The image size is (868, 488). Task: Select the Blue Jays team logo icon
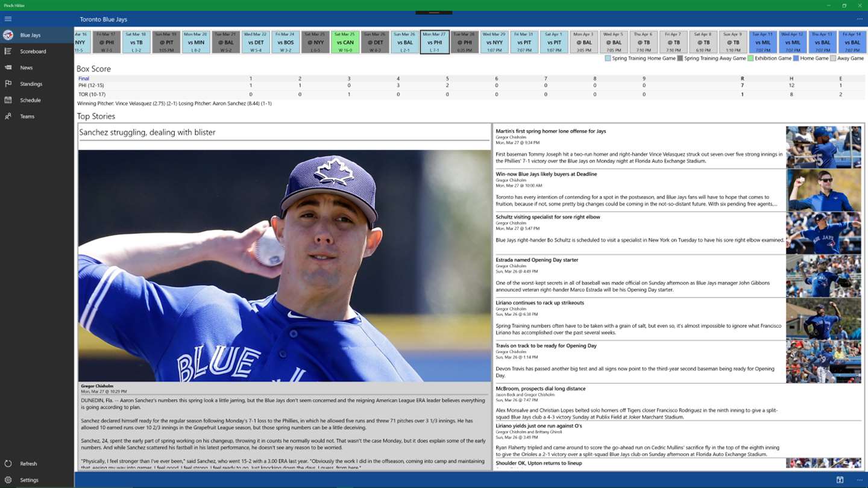click(8, 35)
